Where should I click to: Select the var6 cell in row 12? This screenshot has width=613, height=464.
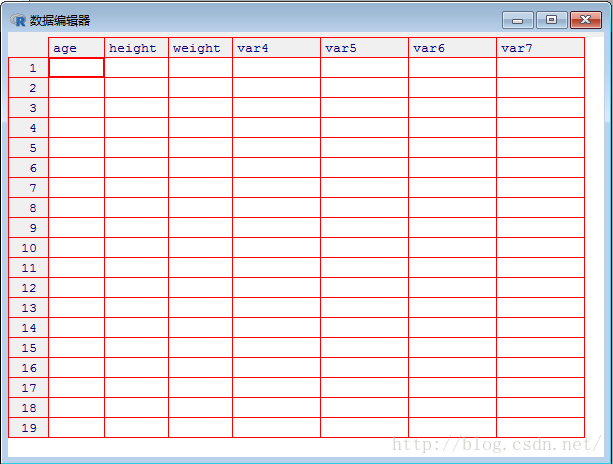point(452,288)
